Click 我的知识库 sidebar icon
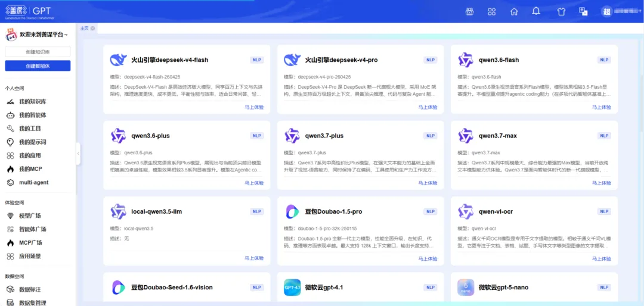Image resolution: width=644 pixels, height=306 pixels. 11,102
